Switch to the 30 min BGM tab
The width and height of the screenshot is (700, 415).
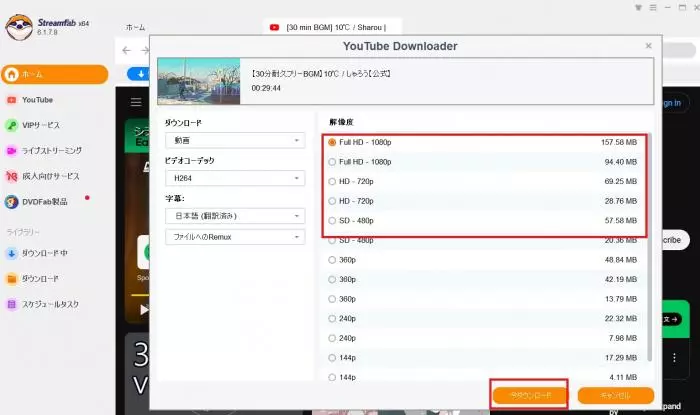coord(333,27)
